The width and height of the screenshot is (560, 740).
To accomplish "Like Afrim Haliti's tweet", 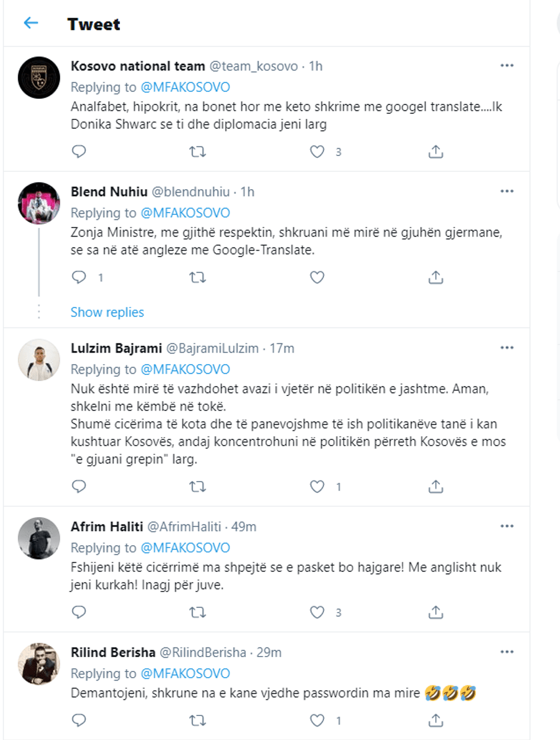I will [317, 613].
